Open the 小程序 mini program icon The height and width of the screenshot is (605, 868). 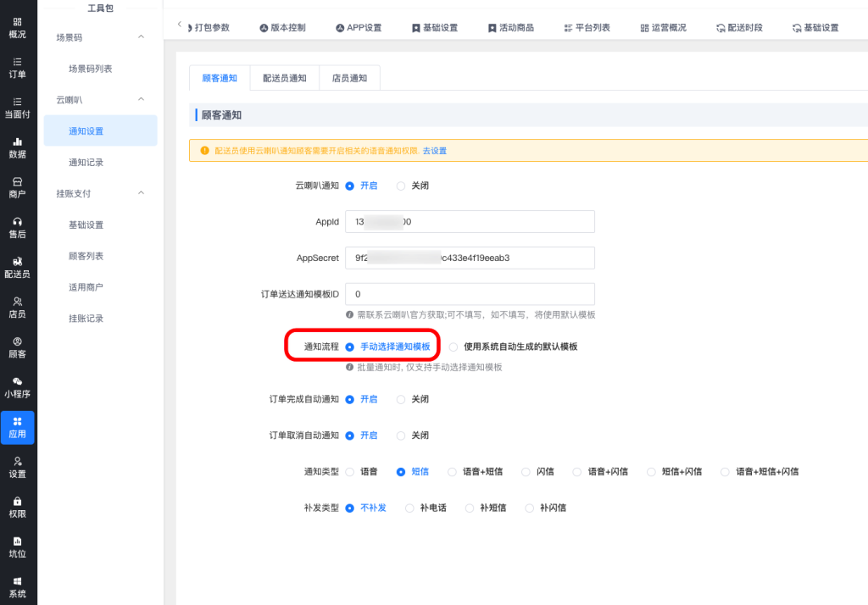(x=17, y=387)
